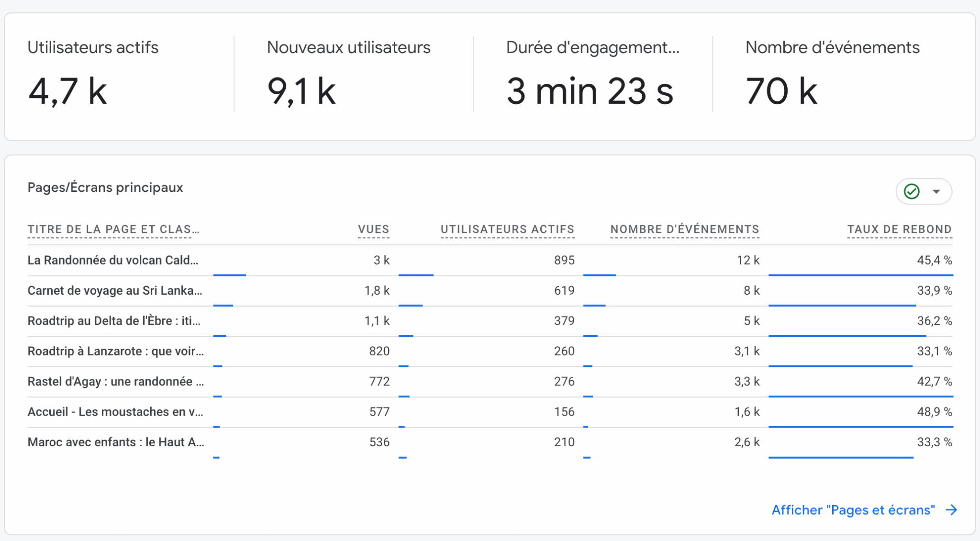Click Roadtrip à Lanzarote row title
980x541 pixels.
point(115,351)
